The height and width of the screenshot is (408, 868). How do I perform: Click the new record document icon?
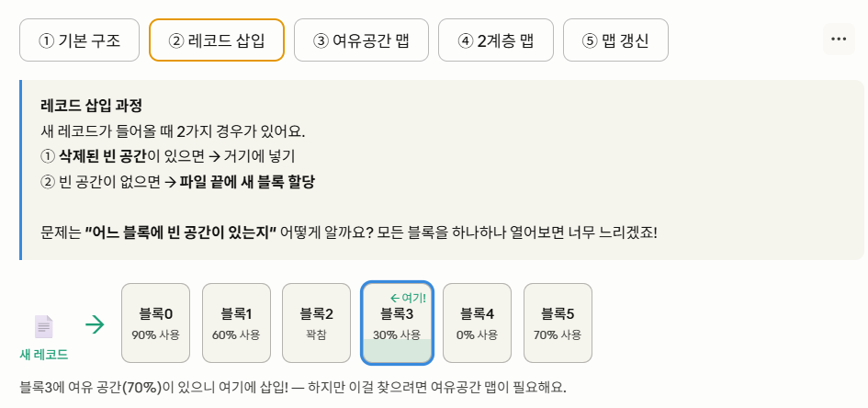(44, 326)
